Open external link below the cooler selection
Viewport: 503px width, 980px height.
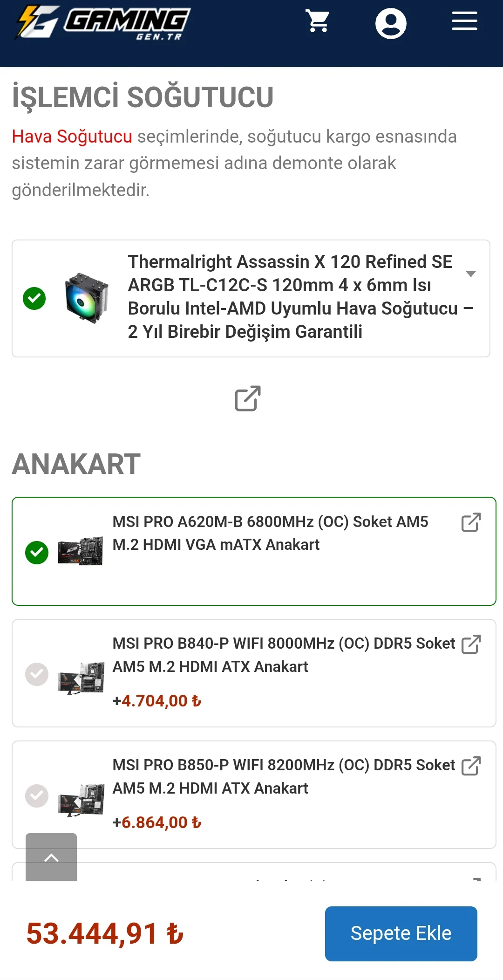(247, 398)
